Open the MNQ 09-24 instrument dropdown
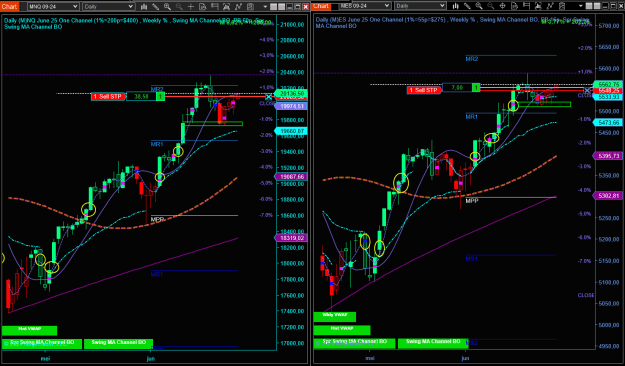Screen dimensions: 625x366 click(53, 6)
